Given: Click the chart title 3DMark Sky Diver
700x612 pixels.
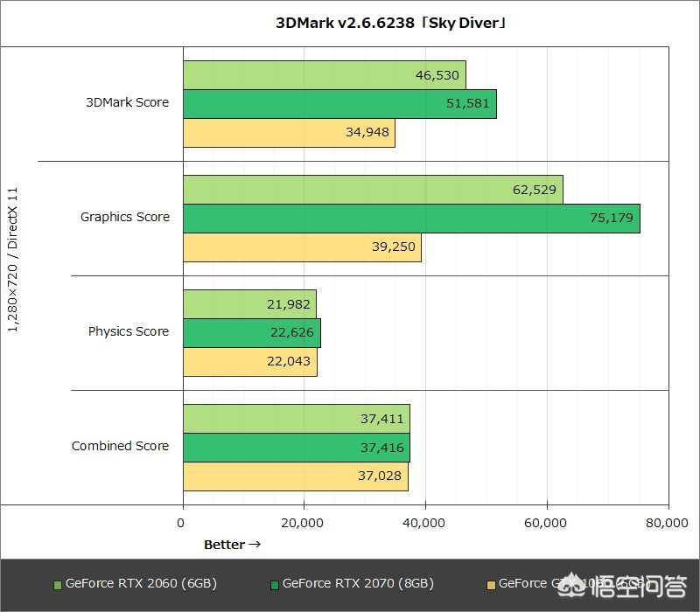Looking at the screenshot, I should click(x=391, y=23).
